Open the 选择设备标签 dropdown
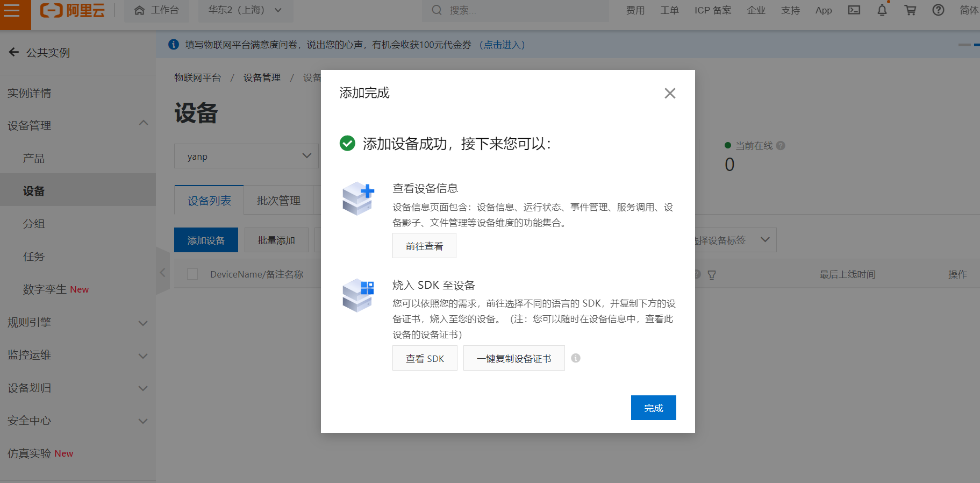This screenshot has height=483, width=980. (735, 240)
